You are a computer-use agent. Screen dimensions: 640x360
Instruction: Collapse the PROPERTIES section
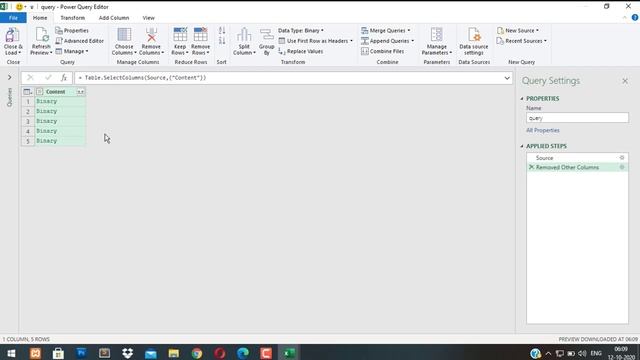point(522,99)
